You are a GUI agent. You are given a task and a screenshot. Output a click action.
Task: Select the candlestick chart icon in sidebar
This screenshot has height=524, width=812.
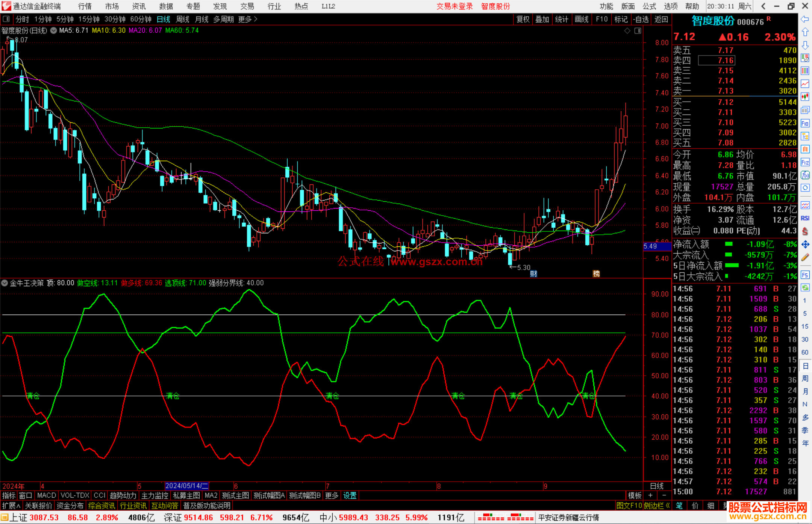[805, 97]
